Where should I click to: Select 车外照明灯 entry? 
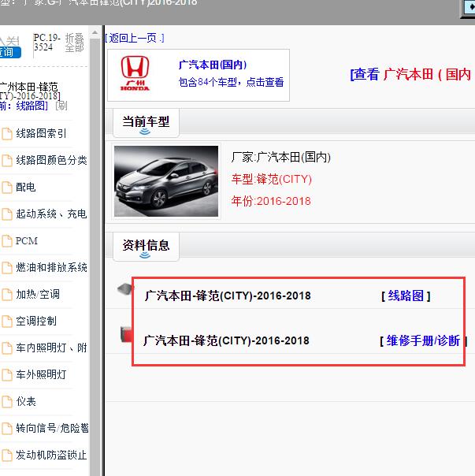pos(41,374)
